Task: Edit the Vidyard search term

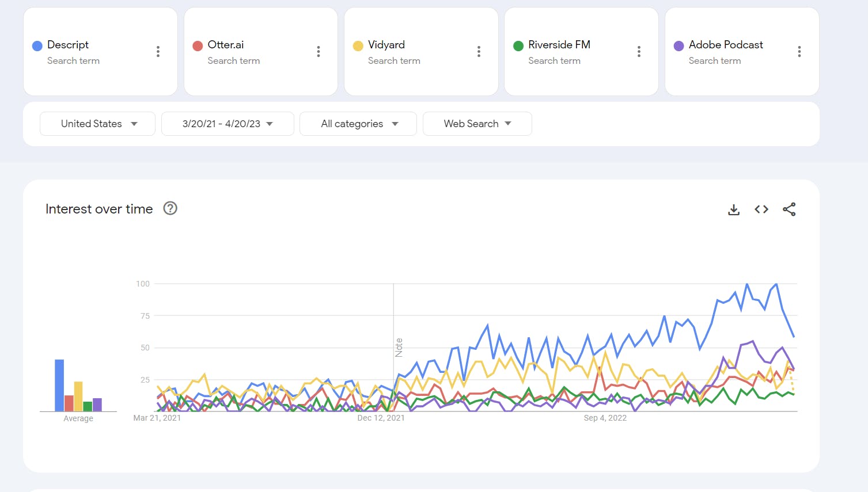Action: coord(386,45)
